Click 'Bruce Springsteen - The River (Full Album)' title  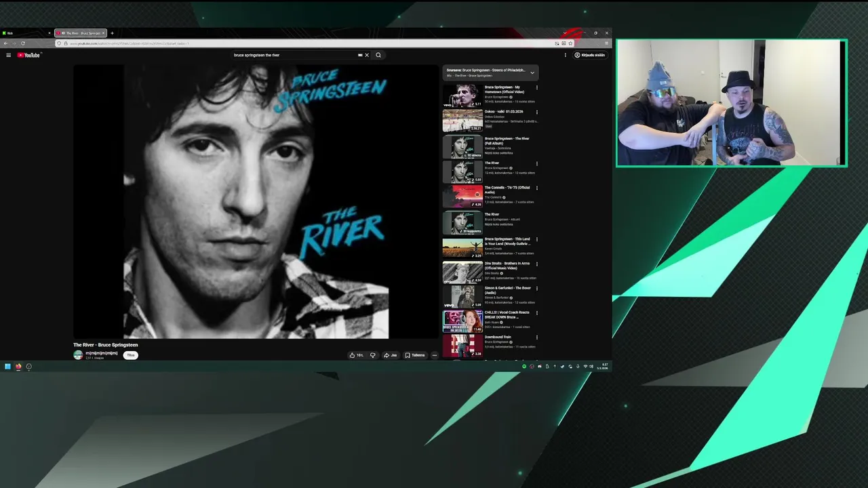click(507, 141)
